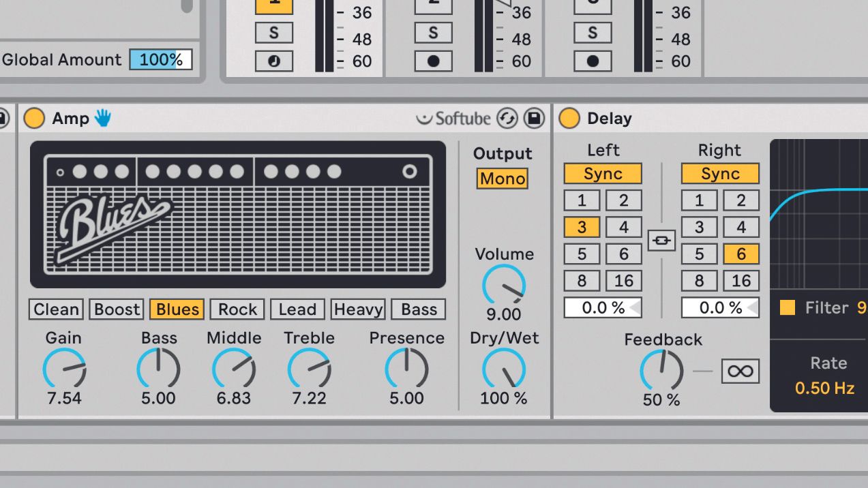Disable the Amp device activator circle
This screenshot has width=868, height=488.
click(34, 118)
